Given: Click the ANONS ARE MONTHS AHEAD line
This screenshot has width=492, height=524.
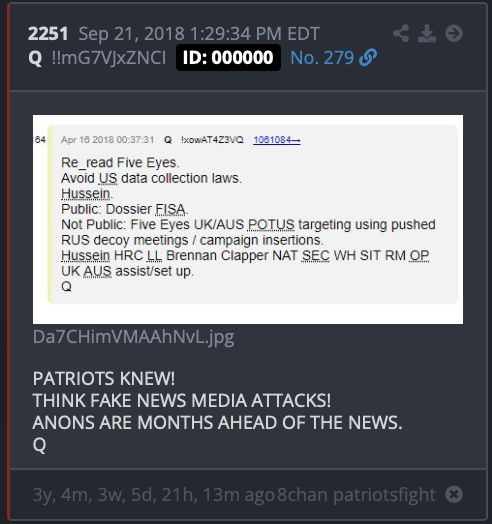Looking at the screenshot, I should (x=217, y=422).
